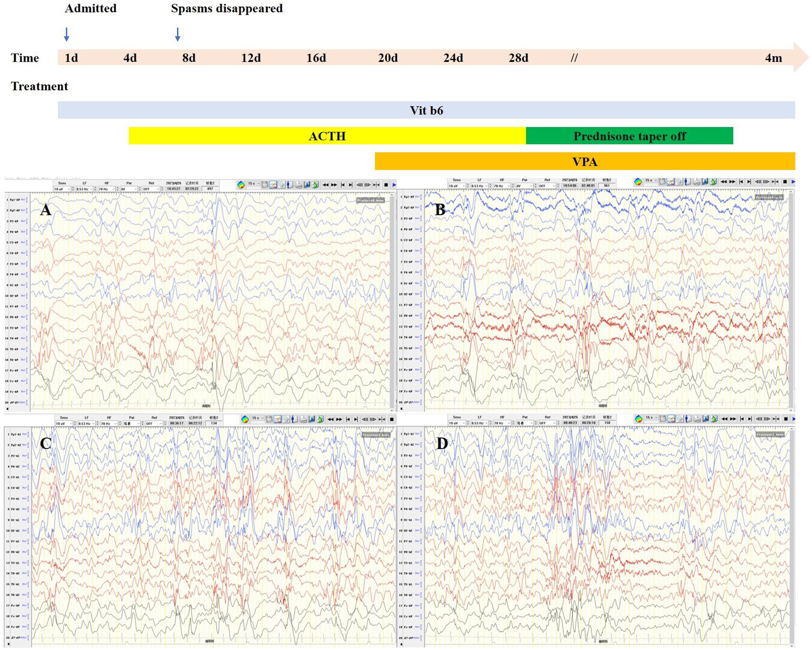Click rewind double-arrow in panel A toolbar
Image resolution: width=812 pixels, height=650 pixels.
pyautogui.click(x=325, y=185)
